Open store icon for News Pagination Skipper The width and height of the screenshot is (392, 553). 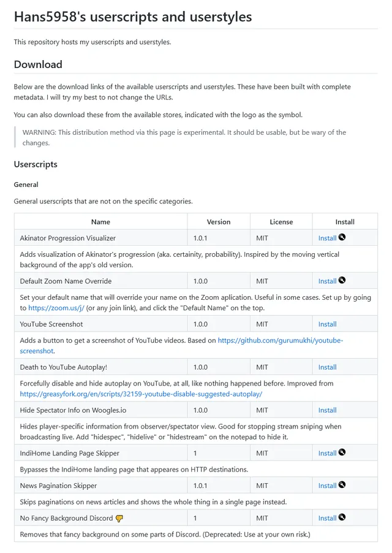342,485
